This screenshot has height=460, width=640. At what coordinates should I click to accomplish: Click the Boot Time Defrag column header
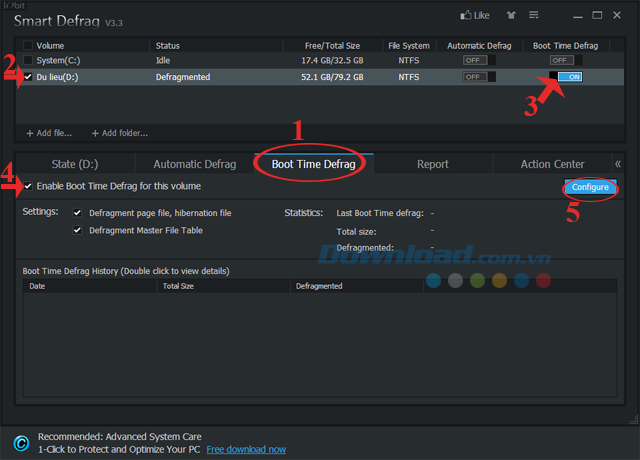(x=566, y=45)
